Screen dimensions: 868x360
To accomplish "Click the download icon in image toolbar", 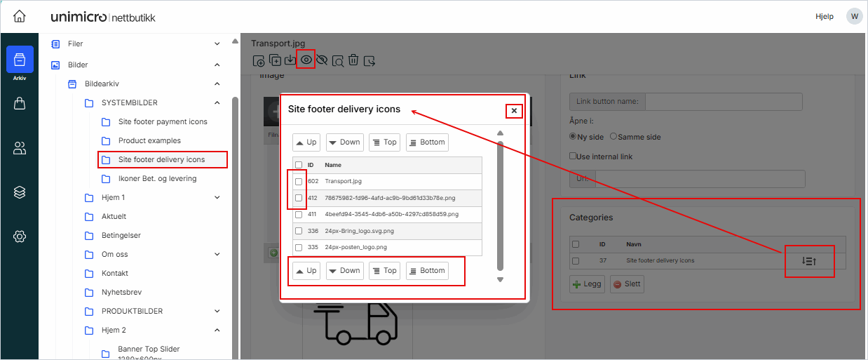I will (290, 60).
